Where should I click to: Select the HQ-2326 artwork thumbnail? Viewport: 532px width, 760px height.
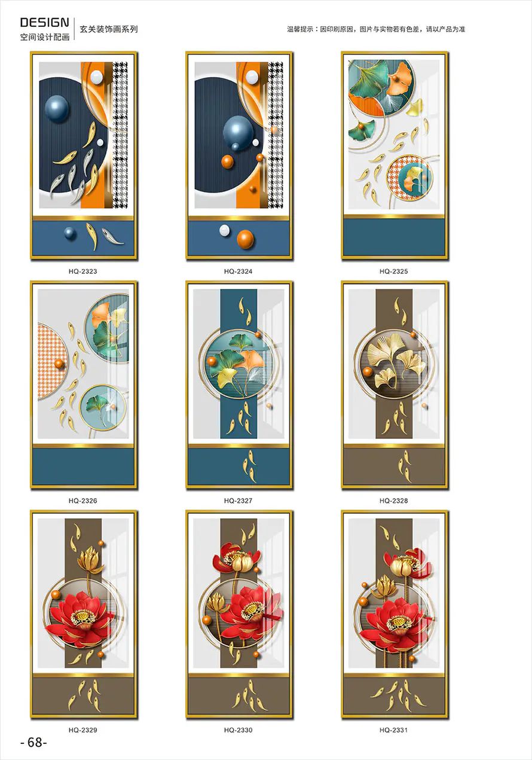coord(84,385)
